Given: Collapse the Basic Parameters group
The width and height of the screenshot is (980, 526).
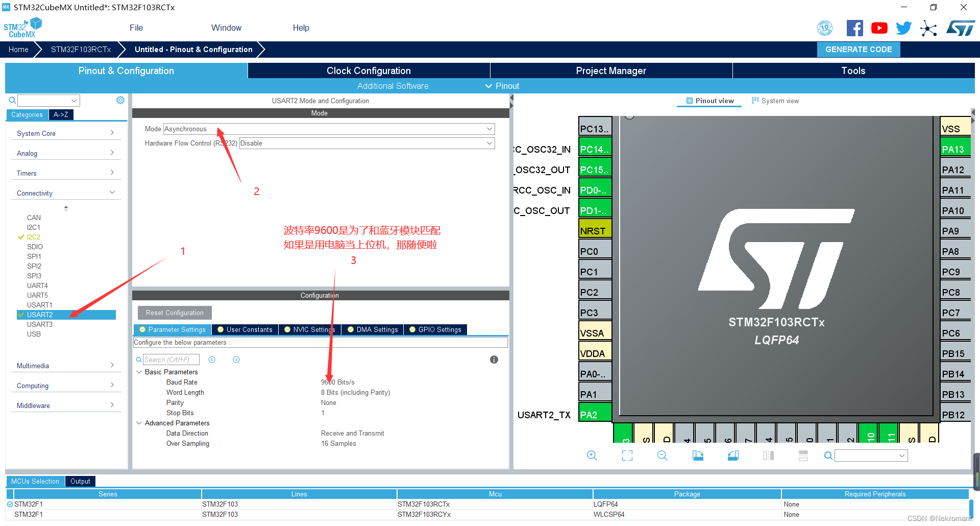Looking at the screenshot, I should coord(139,372).
